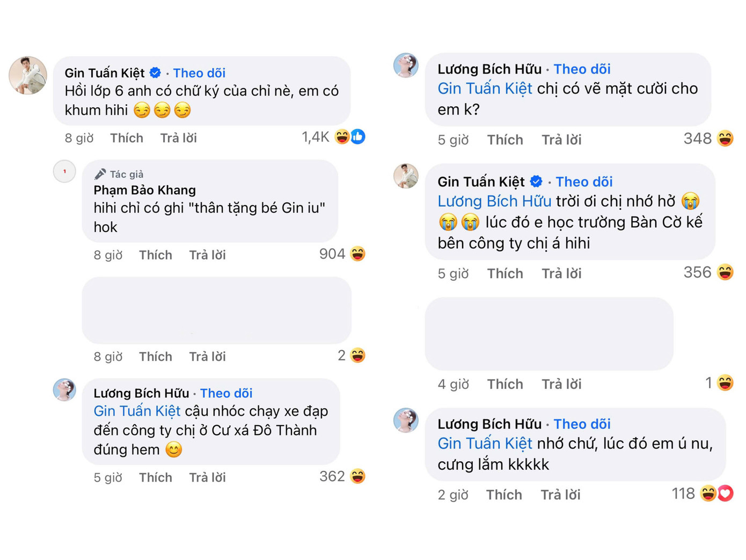
Task: Click the thumbs-up reaction icon on the top comment
Action: click(x=359, y=137)
